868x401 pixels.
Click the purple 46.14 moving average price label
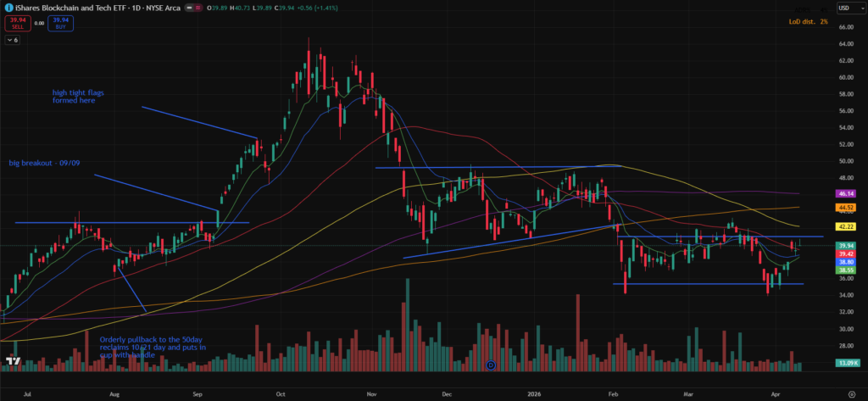point(843,193)
